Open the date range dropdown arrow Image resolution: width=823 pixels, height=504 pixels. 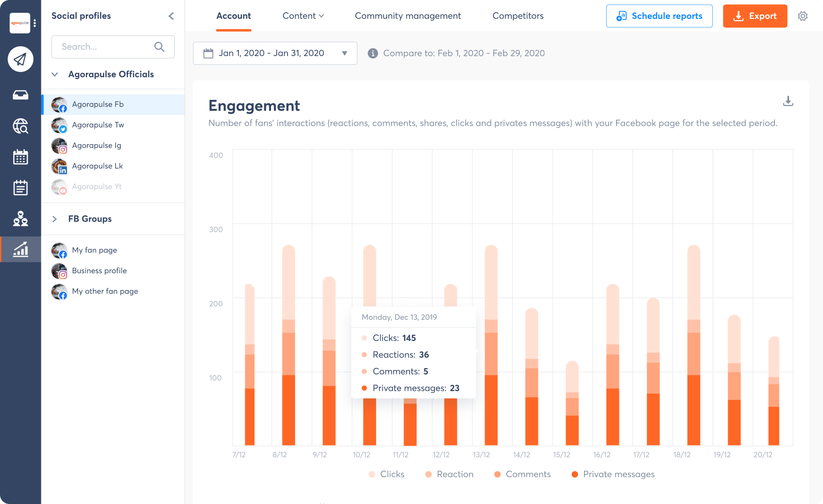(345, 53)
